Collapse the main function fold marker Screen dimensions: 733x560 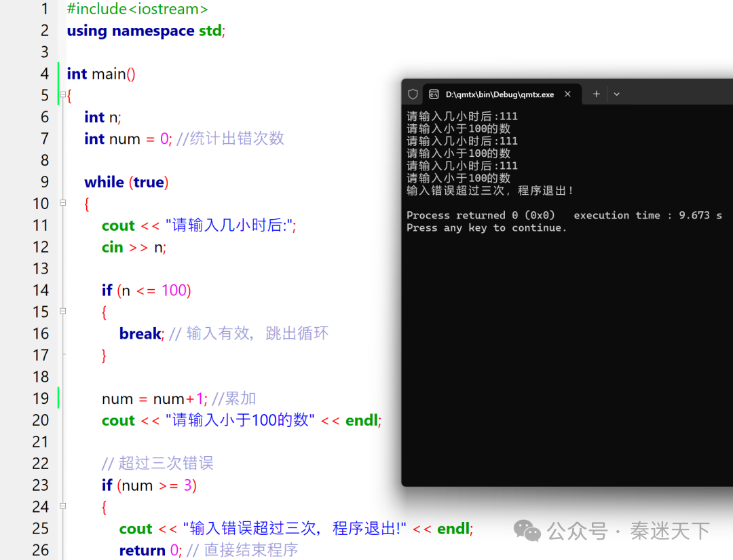click(62, 95)
